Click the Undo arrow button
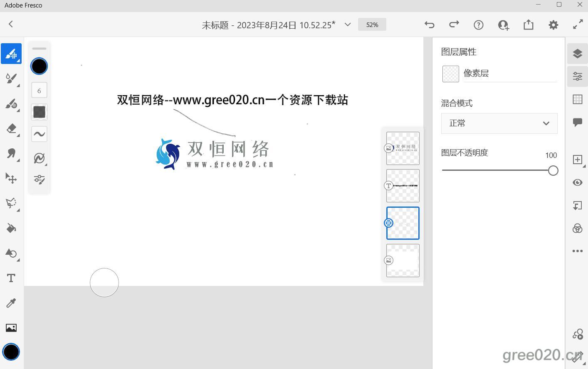588x369 pixels. pyautogui.click(x=429, y=25)
